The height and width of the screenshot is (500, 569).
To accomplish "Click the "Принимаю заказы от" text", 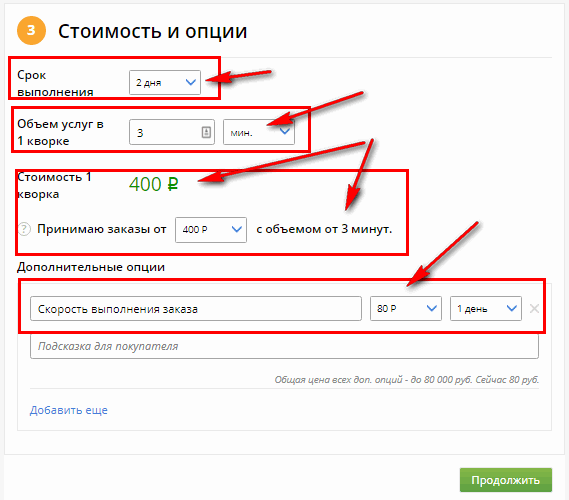I will (x=102, y=229).
